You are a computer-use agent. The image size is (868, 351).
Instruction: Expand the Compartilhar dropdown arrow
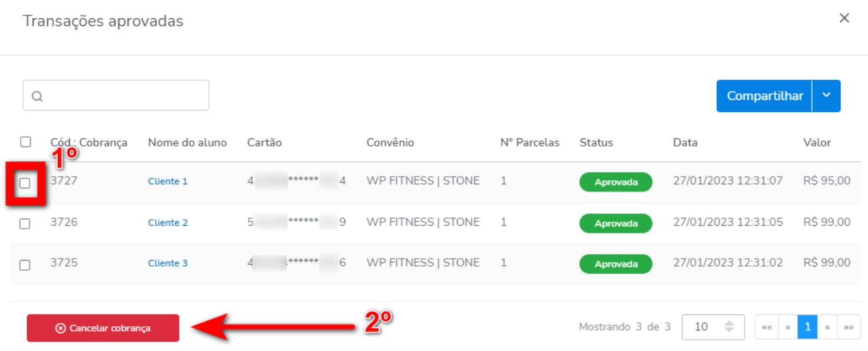826,96
